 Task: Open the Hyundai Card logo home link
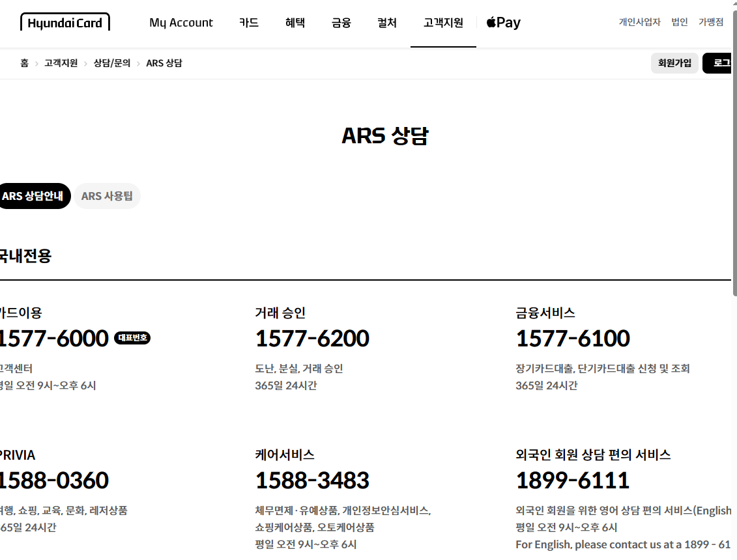[65, 22]
